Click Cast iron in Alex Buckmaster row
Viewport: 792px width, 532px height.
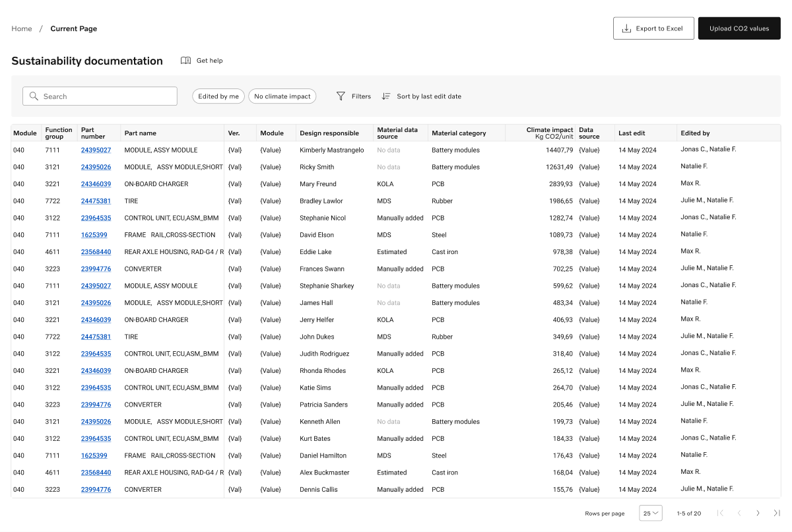coord(445,473)
